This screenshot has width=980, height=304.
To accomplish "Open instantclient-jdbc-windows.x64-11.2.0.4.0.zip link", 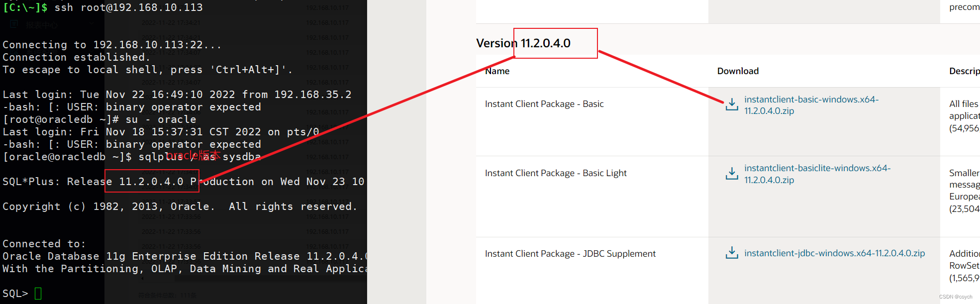I will [x=834, y=253].
